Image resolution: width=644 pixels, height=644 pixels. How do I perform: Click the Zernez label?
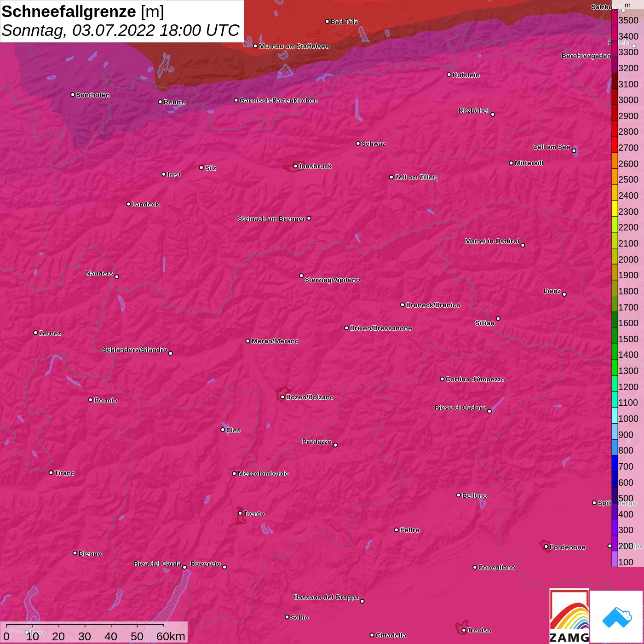tap(50, 333)
